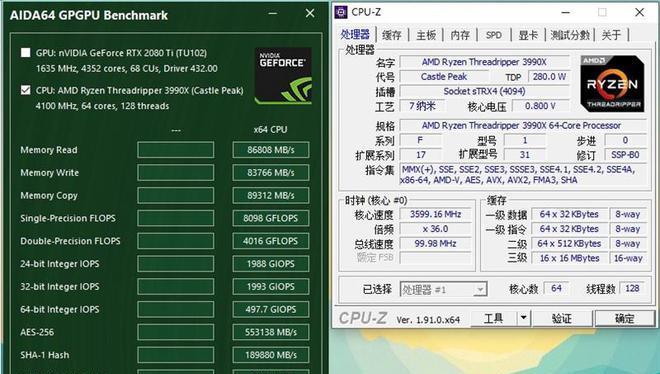Click the 线程数 value 128
Image resolution: width=660 pixels, height=374 pixels.
[x=632, y=288]
